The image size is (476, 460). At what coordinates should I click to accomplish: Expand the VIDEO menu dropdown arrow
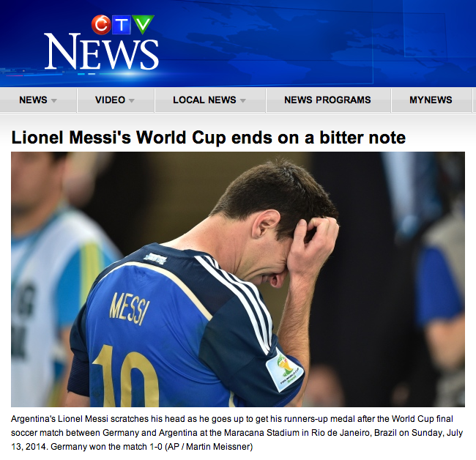tap(131, 100)
